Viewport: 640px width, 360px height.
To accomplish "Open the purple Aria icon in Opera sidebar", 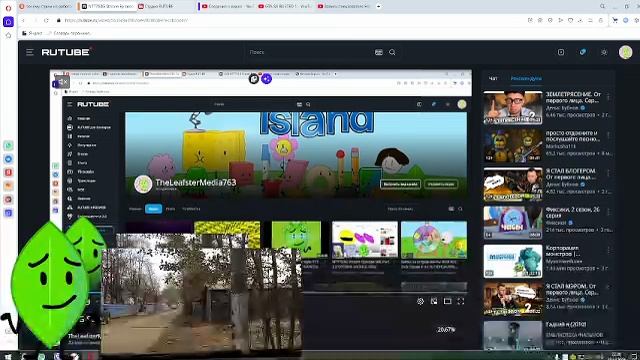I will (x=8, y=22).
